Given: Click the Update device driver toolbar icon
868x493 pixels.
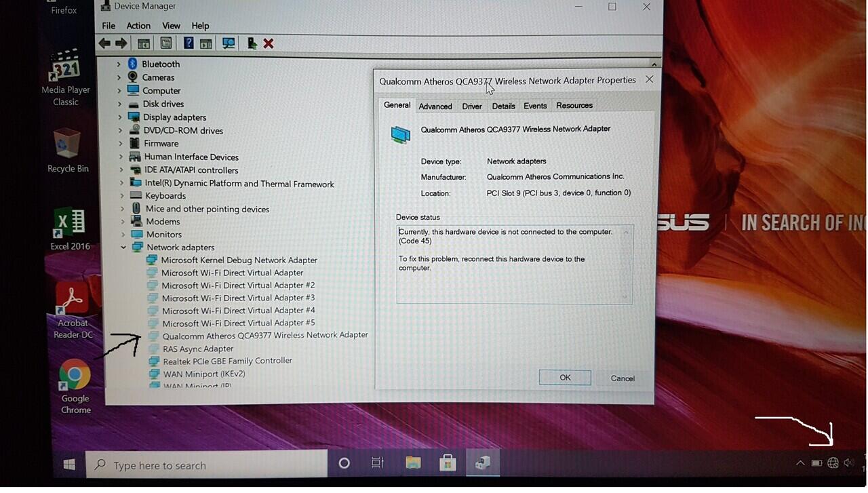Looking at the screenshot, I should [x=252, y=43].
